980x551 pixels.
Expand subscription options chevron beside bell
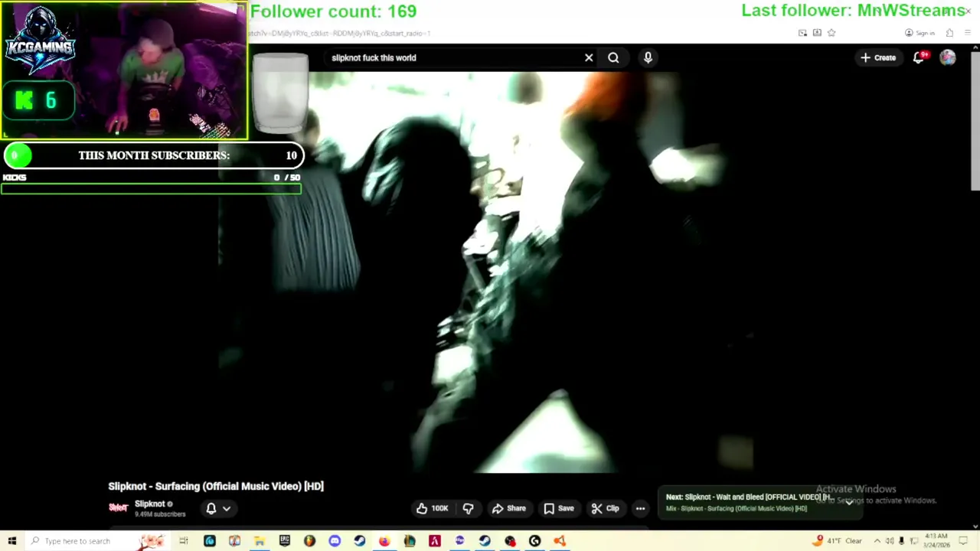point(227,508)
